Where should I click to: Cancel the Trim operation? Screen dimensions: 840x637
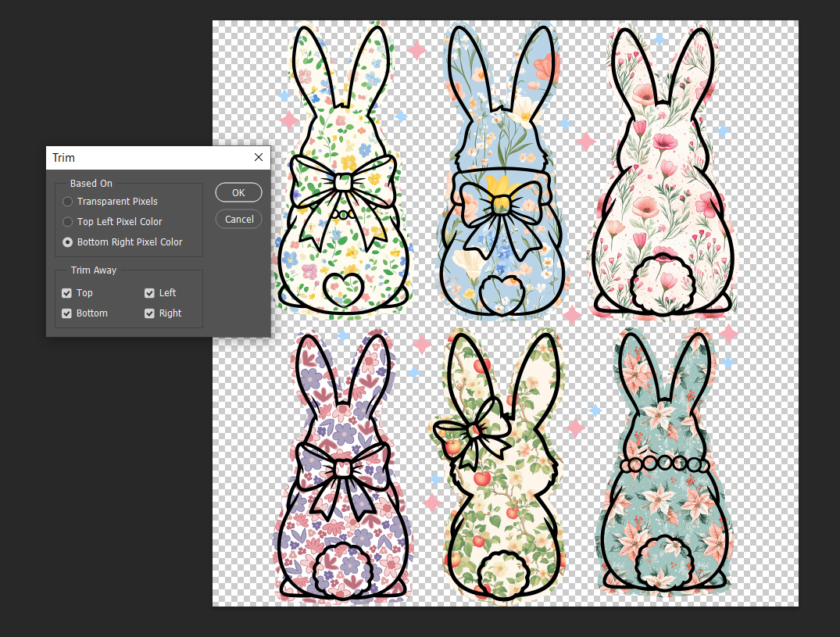pyautogui.click(x=238, y=219)
